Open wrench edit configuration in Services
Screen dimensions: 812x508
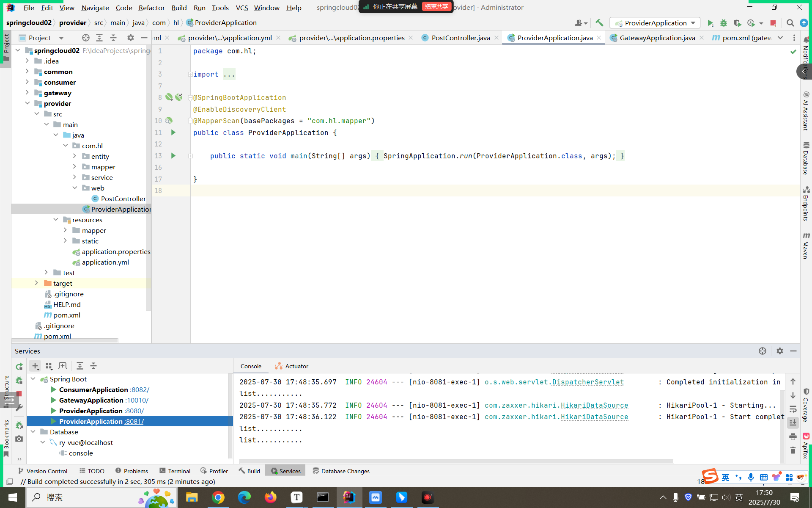[x=19, y=408]
